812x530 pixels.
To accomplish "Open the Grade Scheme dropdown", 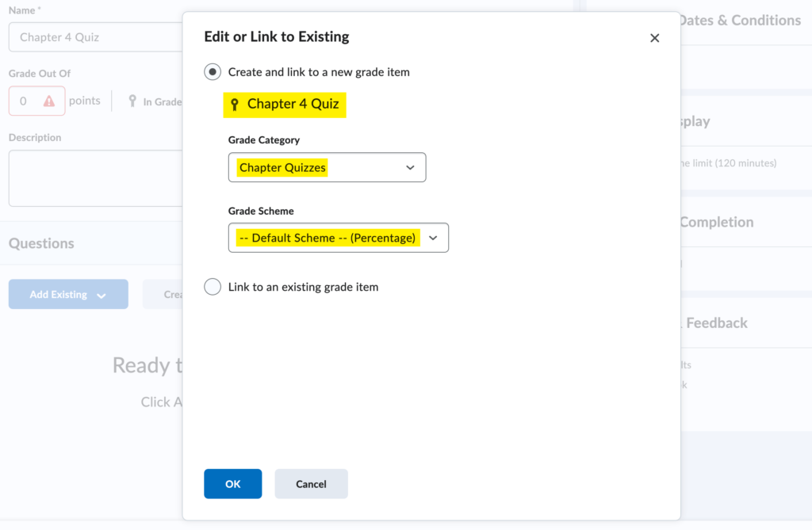I will pyautogui.click(x=338, y=238).
